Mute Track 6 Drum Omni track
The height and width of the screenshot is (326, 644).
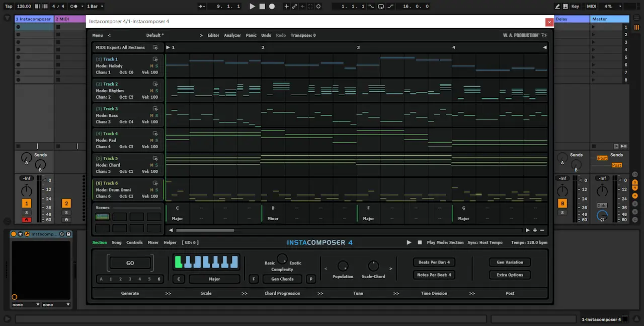point(151,190)
